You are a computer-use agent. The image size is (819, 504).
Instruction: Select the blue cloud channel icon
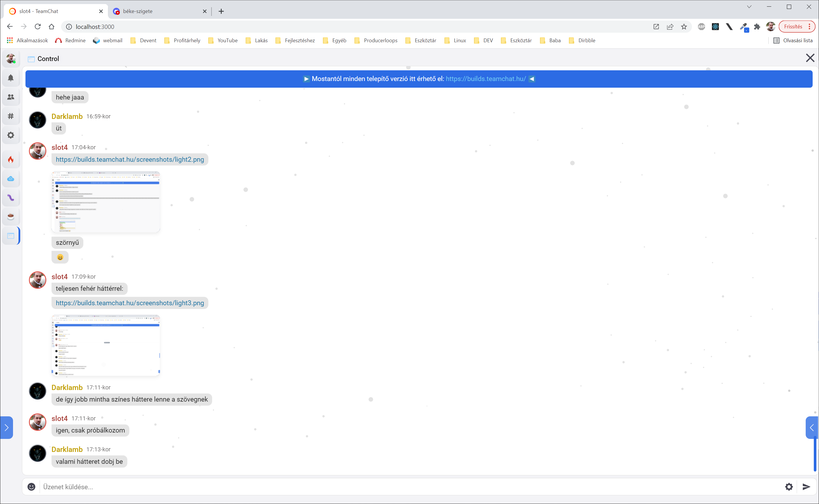point(11,179)
